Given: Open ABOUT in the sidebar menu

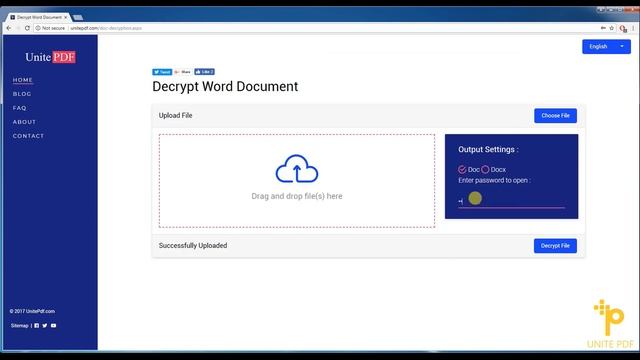Looking at the screenshot, I should tap(24, 122).
